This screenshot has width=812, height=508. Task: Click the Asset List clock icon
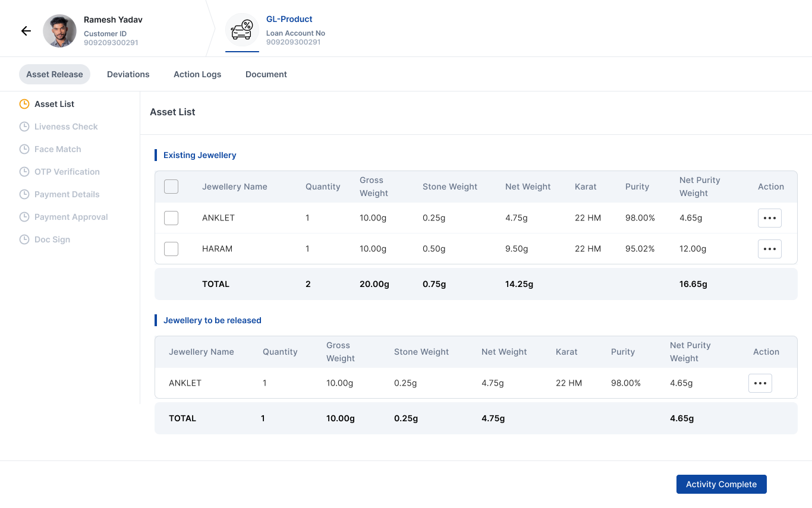[x=24, y=104]
